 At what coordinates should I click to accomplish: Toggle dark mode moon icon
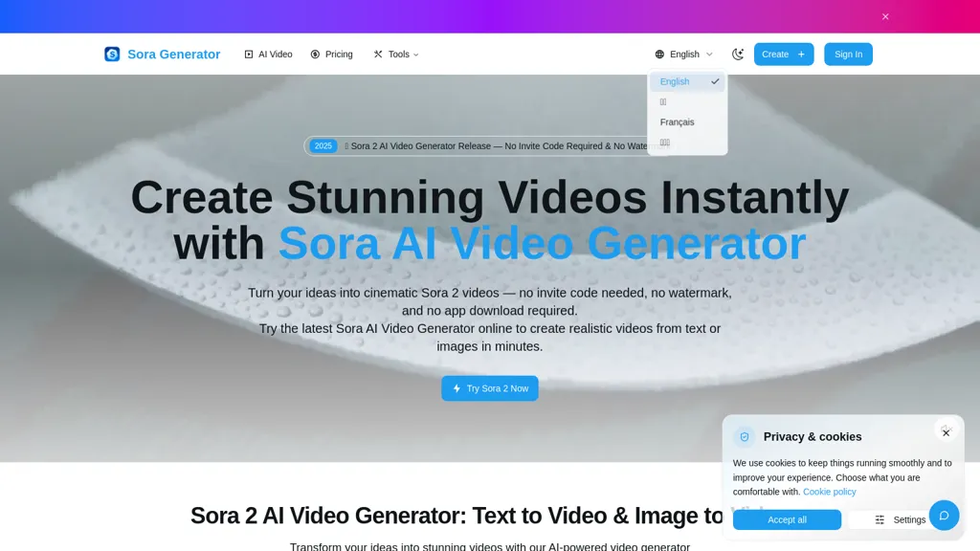pyautogui.click(x=738, y=55)
